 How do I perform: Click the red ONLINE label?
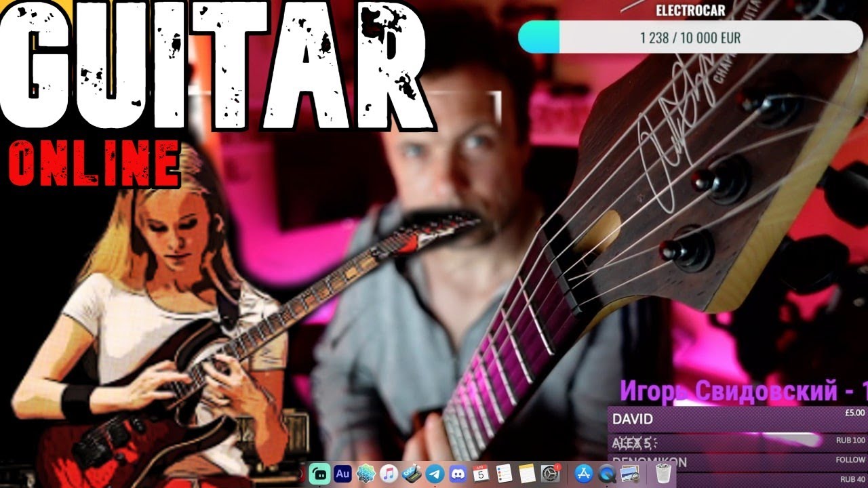(94, 165)
